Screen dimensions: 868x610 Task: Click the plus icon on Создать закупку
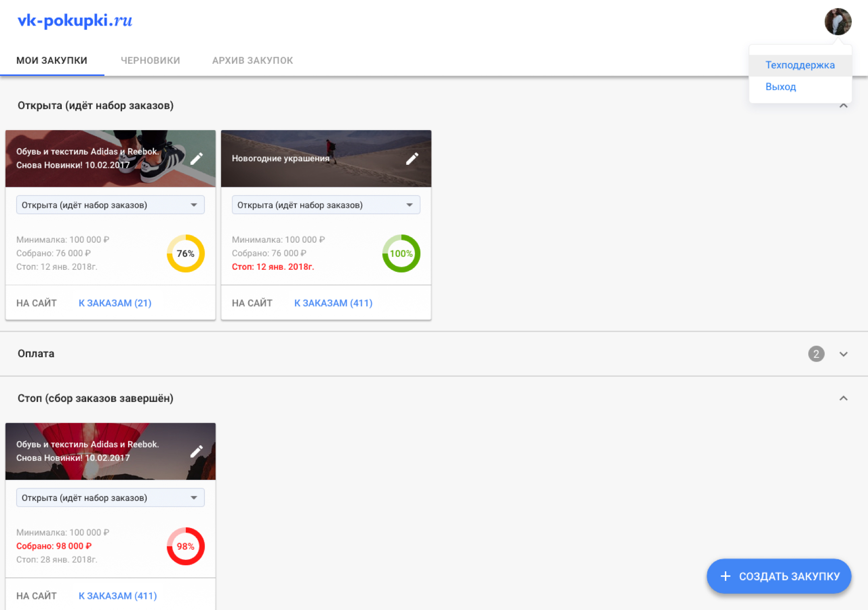coord(725,576)
